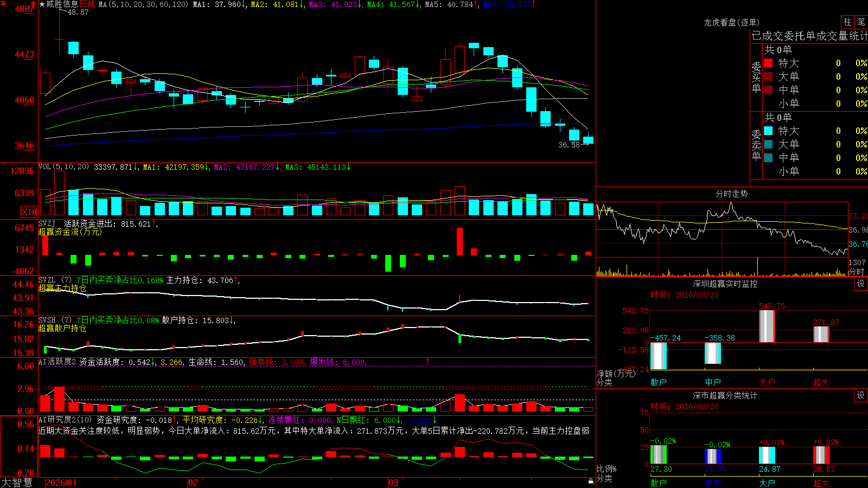Viewport: 868px width, 488px height.
Task: Click the red up-arrow marker in AI活跃度2 panel
Action: (427, 361)
